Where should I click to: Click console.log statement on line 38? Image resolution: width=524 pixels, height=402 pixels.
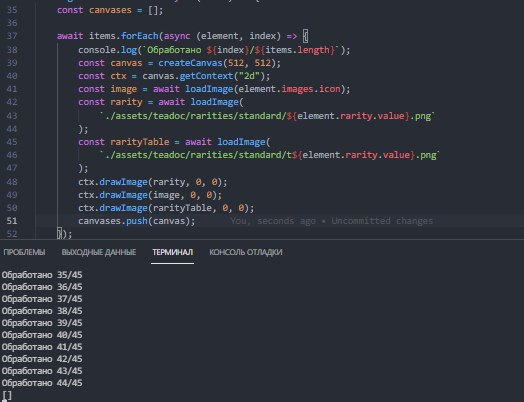214,50
